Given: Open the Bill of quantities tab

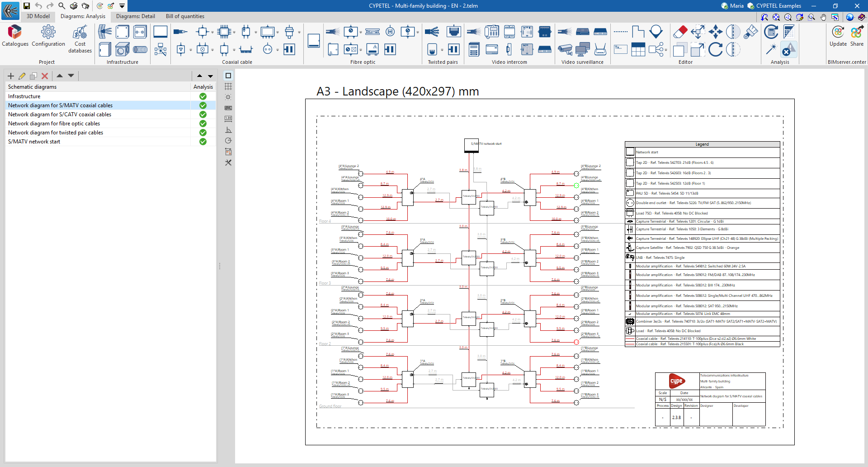Looking at the screenshot, I should pyautogui.click(x=185, y=16).
